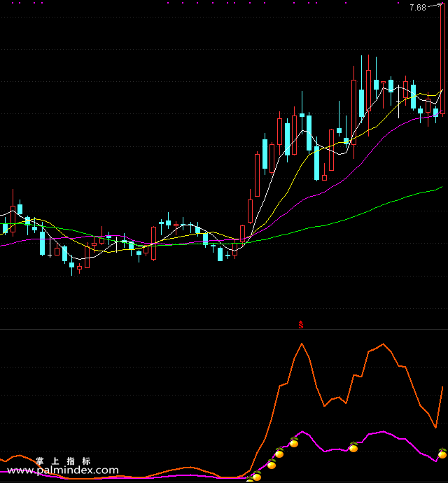The width and height of the screenshot is (448, 483).
Task: Select the tall red candlestick at far right
Action: (443, 59)
